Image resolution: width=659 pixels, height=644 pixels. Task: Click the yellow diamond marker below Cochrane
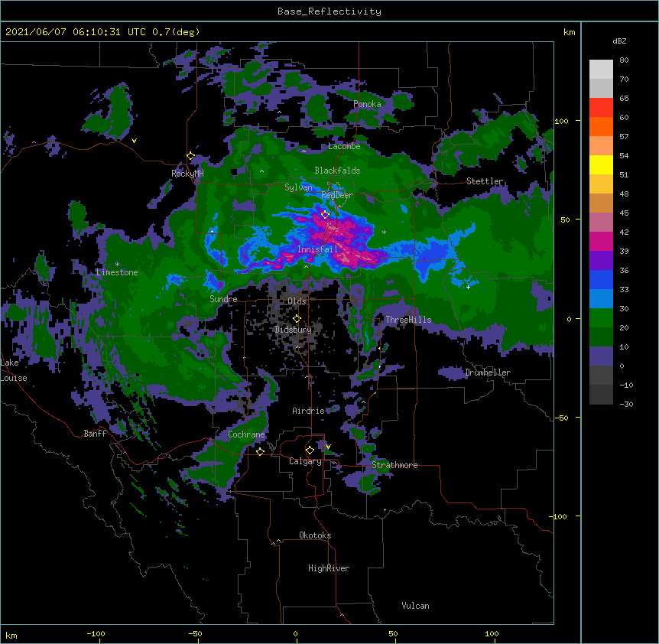click(260, 451)
